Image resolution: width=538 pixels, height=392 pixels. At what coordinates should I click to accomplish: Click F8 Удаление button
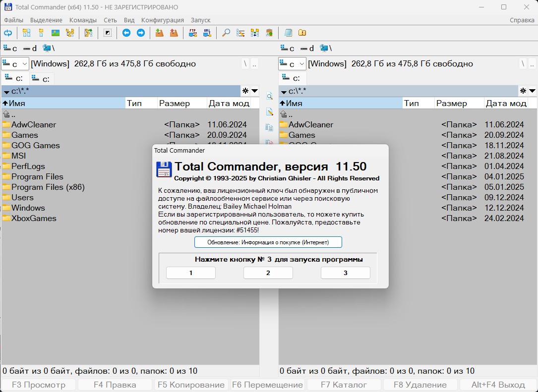click(420, 385)
